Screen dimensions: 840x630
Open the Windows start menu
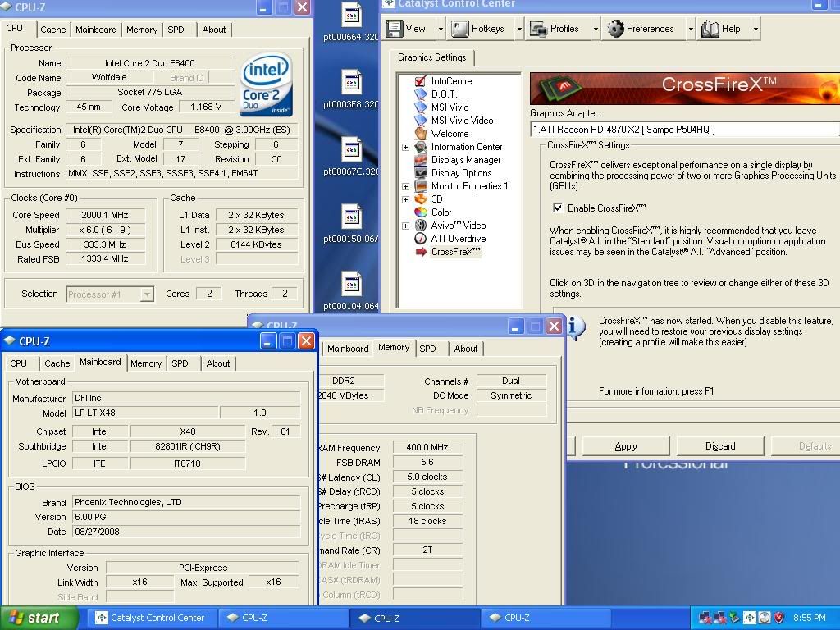coord(39,618)
